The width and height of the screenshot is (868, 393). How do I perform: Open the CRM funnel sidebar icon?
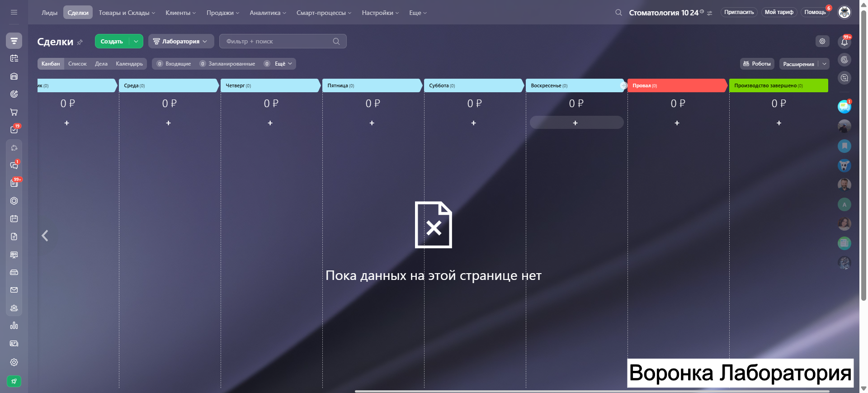coord(14,41)
